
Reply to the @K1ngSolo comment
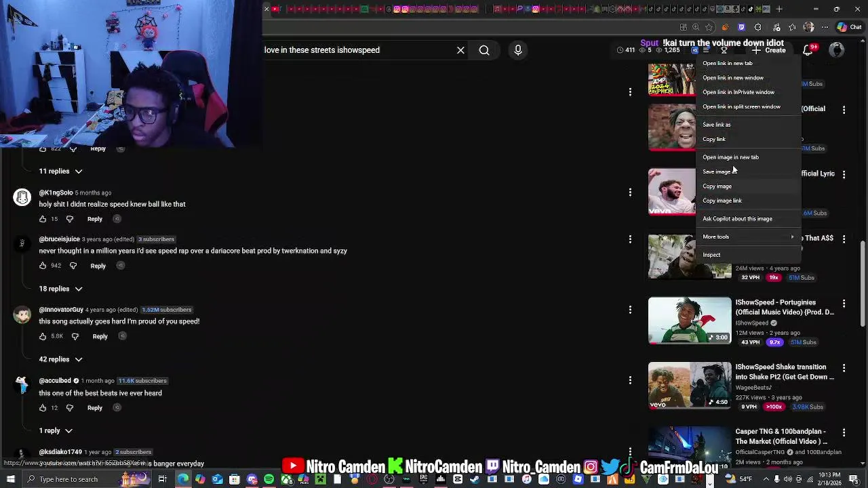95,219
